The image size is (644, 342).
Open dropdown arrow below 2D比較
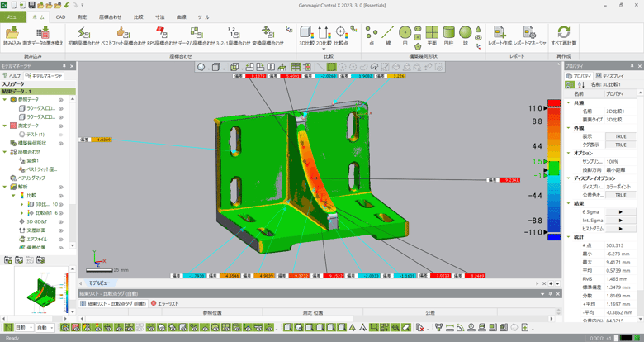(324, 49)
